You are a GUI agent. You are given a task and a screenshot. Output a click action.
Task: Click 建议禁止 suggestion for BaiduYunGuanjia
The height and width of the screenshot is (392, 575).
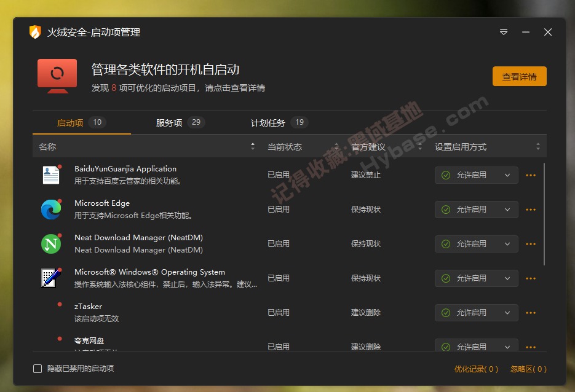coord(366,175)
